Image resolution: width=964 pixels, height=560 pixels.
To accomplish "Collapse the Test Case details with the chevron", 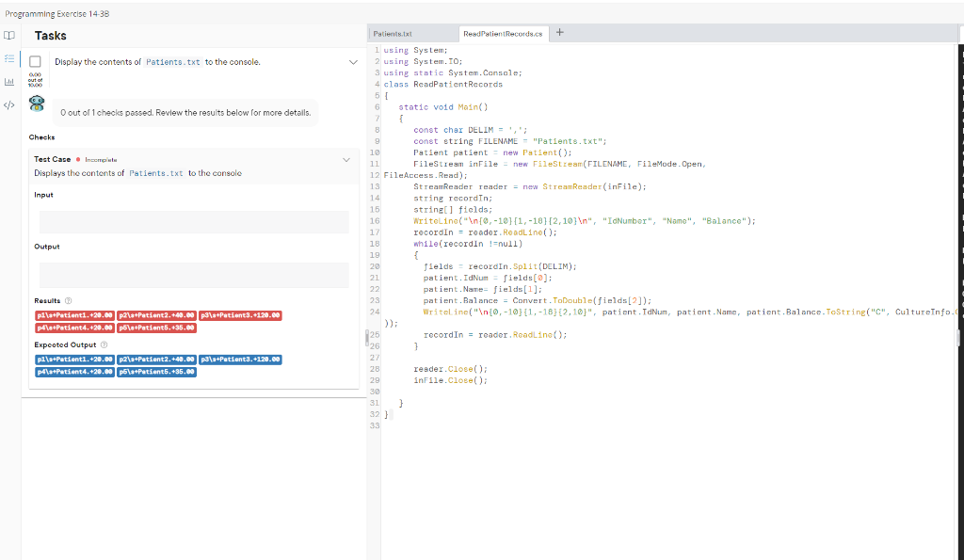I will point(346,159).
